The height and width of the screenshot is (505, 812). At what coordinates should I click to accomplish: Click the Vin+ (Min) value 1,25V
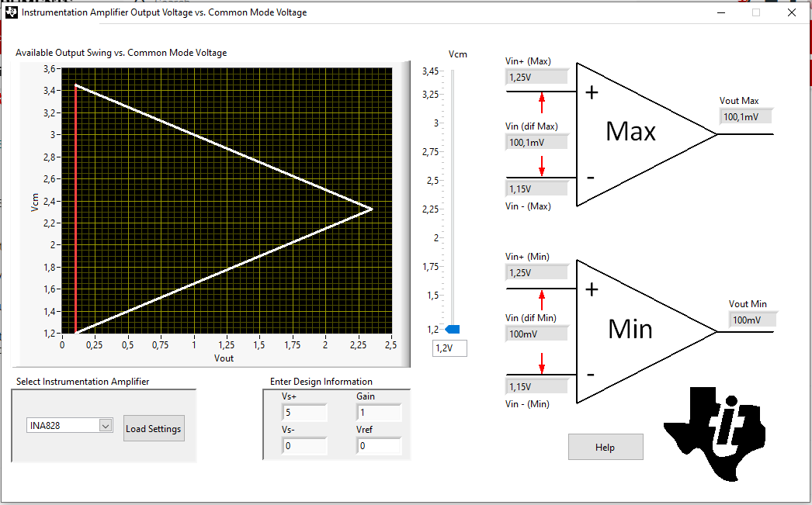[x=536, y=273]
